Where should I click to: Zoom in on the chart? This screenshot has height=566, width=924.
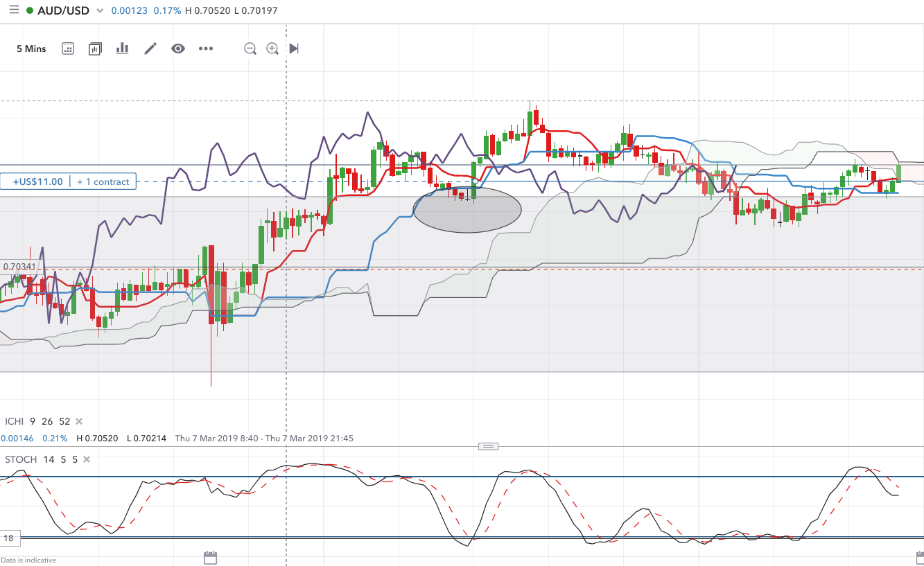pos(272,48)
